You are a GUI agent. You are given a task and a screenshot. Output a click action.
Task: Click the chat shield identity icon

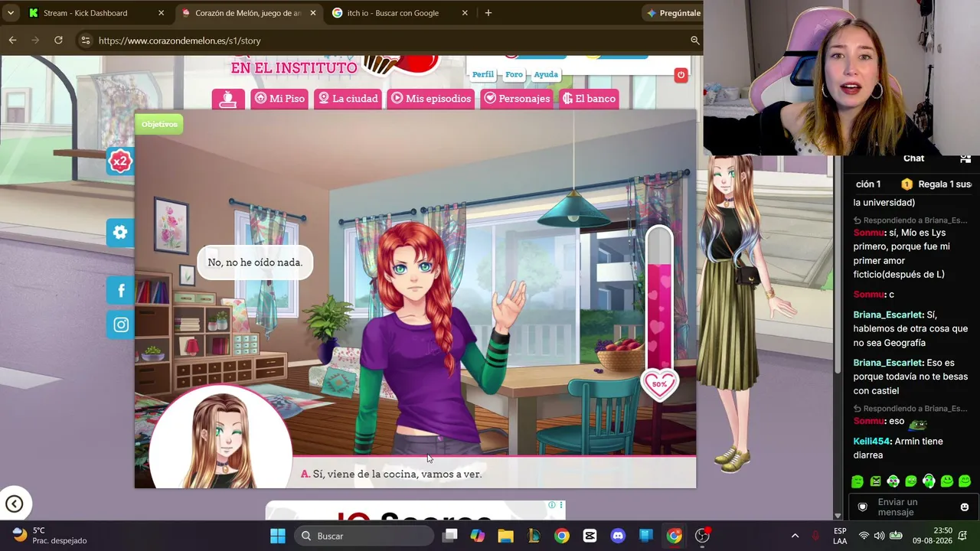click(x=863, y=507)
